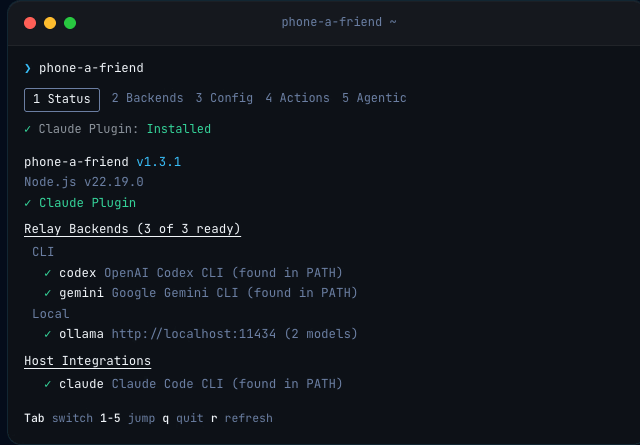The image size is (640, 445).
Task: Click the red close window button
Action: coord(30,23)
